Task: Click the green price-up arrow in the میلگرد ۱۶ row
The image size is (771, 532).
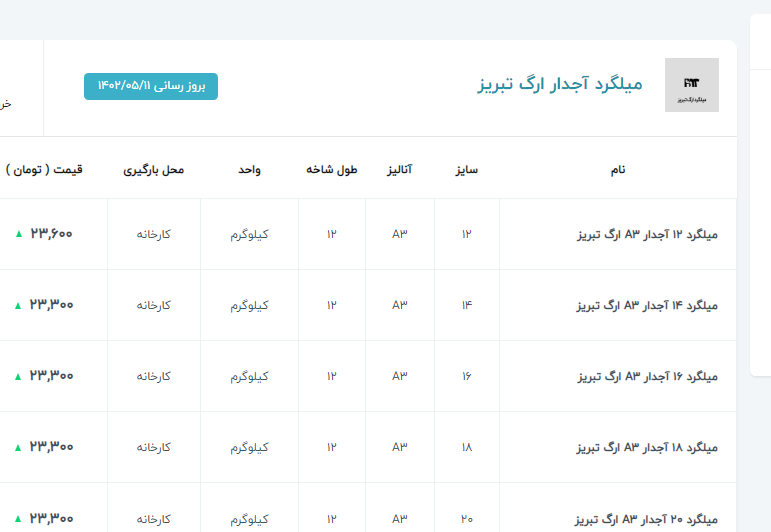Action: click(x=18, y=376)
